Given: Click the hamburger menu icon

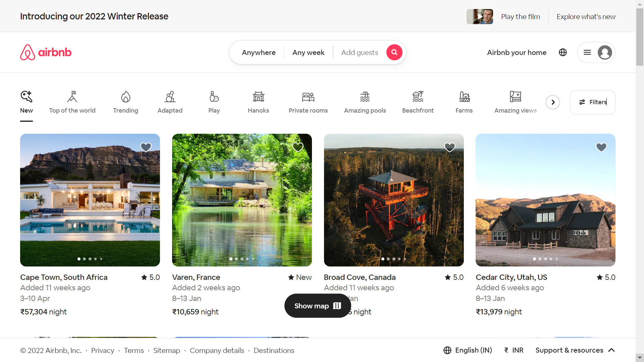Looking at the screenshot, I should (x=587, y=52).
